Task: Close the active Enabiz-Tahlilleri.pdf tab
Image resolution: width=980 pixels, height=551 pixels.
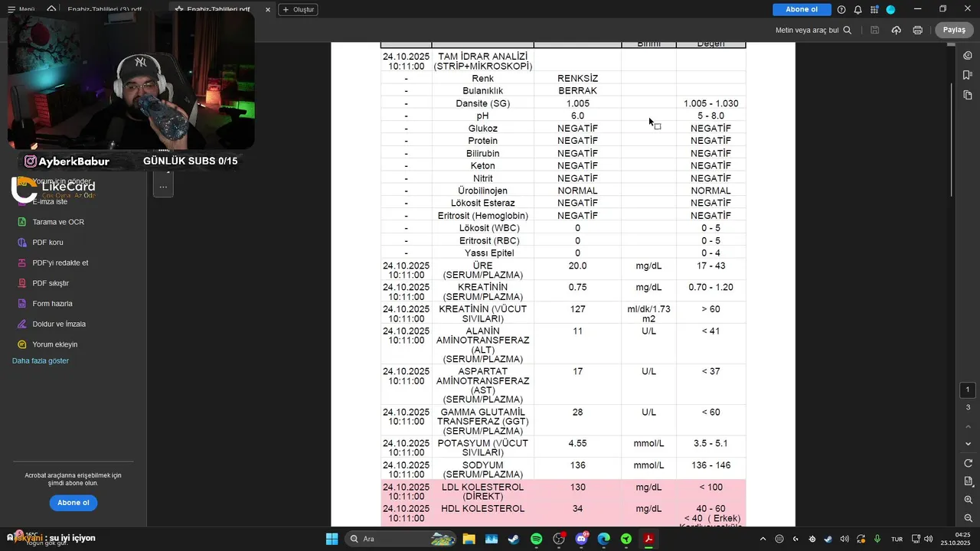Action: click(x=267, y=9)
